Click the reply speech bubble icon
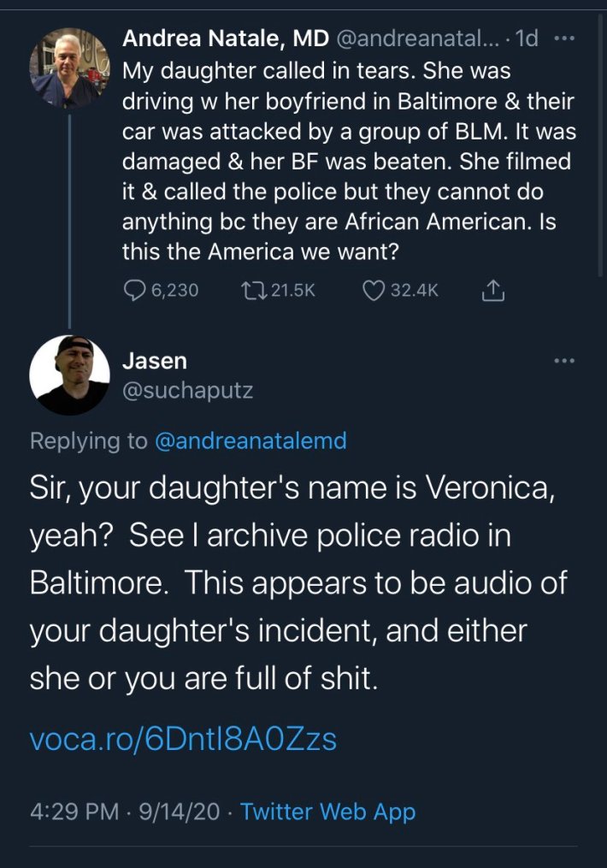This screenshot has height=868, width=607. coord(135,291)
